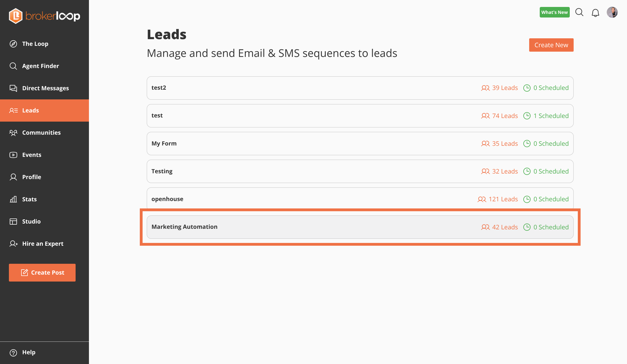
Task: Navigate to Communities
Action: [x=41, y=133]
